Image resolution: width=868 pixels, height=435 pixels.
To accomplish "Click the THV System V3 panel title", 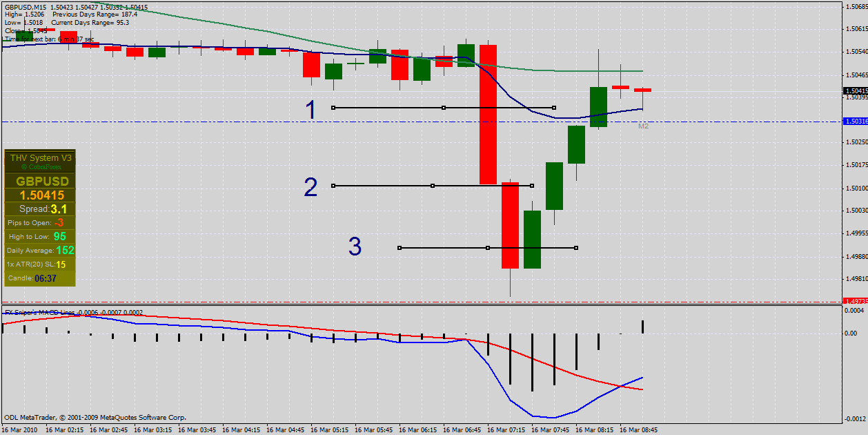I will click(40, 157).
